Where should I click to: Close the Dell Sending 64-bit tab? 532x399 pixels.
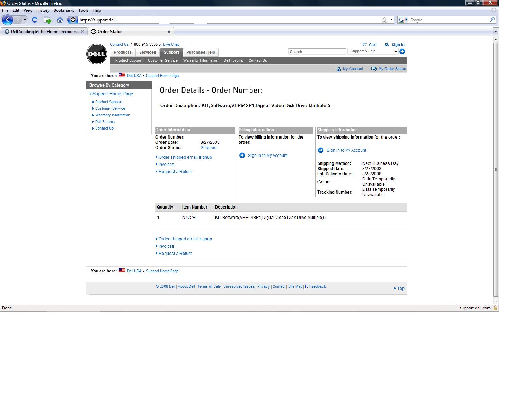click(82, 32)
